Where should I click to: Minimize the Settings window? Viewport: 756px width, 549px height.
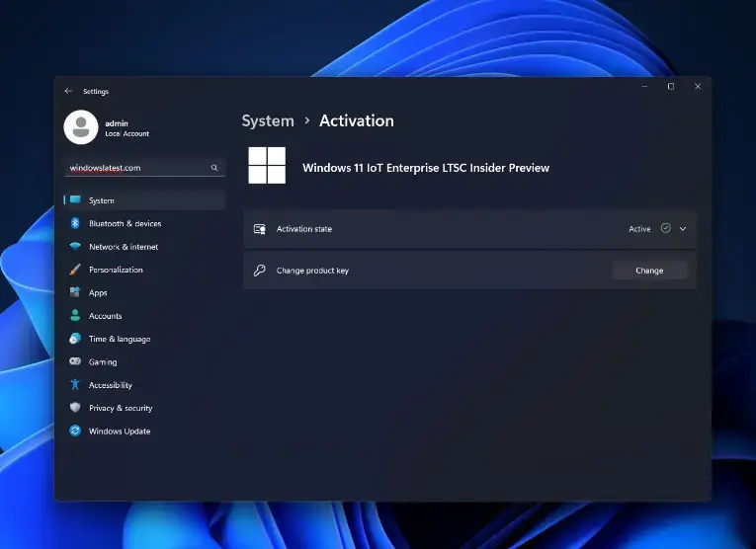(644, 86)
